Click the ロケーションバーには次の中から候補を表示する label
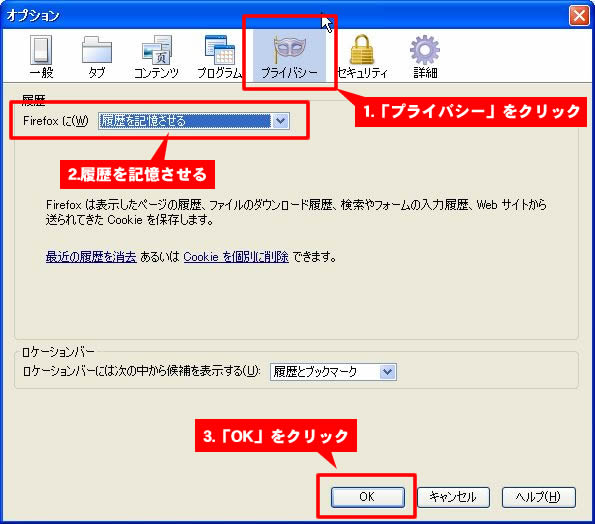This screenshot has height=524, width=595. [142, 371]
